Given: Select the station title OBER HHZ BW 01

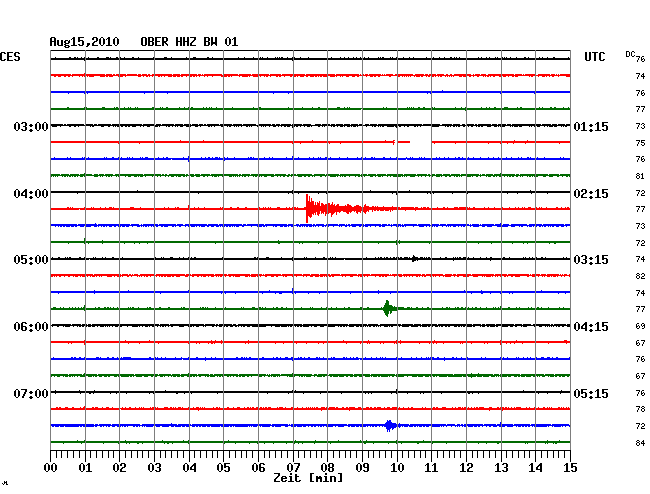Looking at the screenshot, I should point(189,42).
